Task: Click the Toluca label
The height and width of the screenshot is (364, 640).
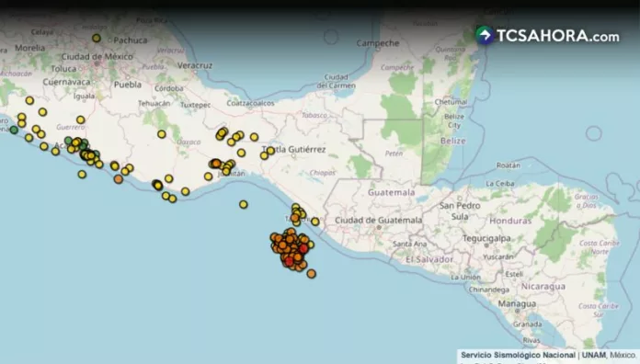Action: pyautogui.click(x=63, y=69)
